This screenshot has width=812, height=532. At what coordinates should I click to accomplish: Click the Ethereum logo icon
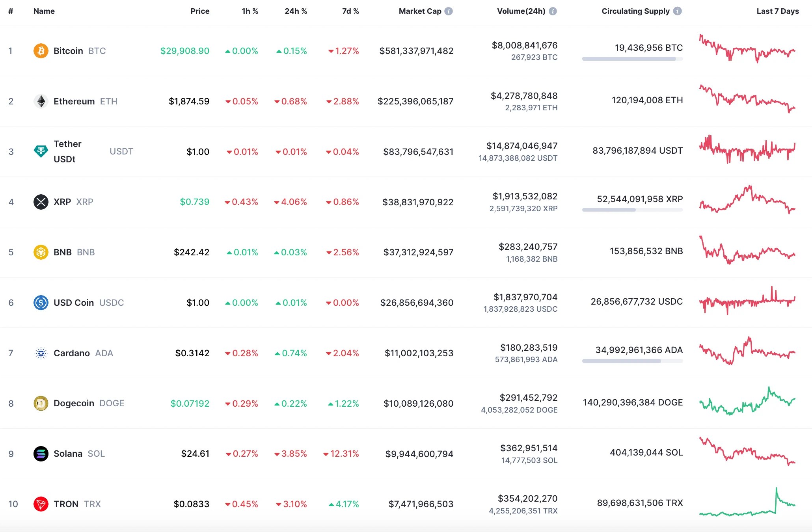click(x=41, y=101)
